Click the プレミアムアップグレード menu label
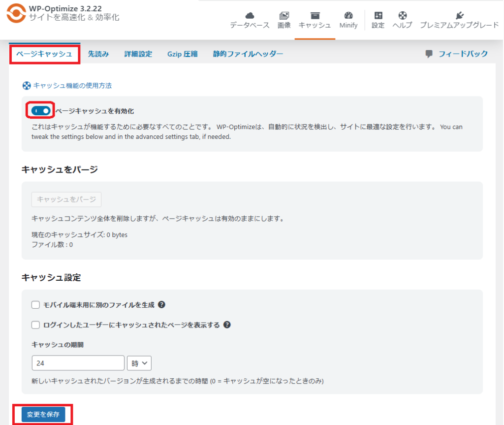 click(x=460, y=25)
